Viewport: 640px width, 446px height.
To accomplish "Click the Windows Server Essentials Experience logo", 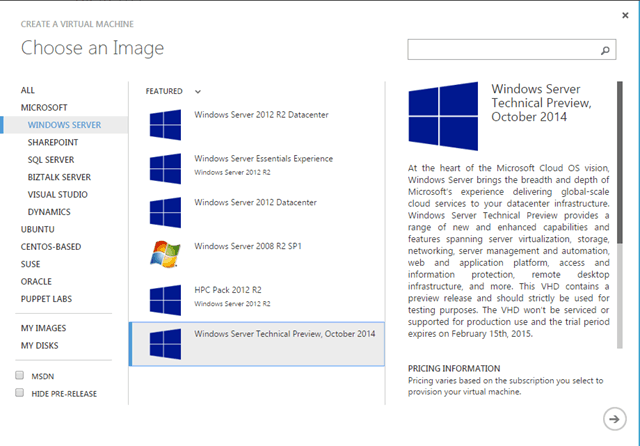I will [x=165, y=169].
